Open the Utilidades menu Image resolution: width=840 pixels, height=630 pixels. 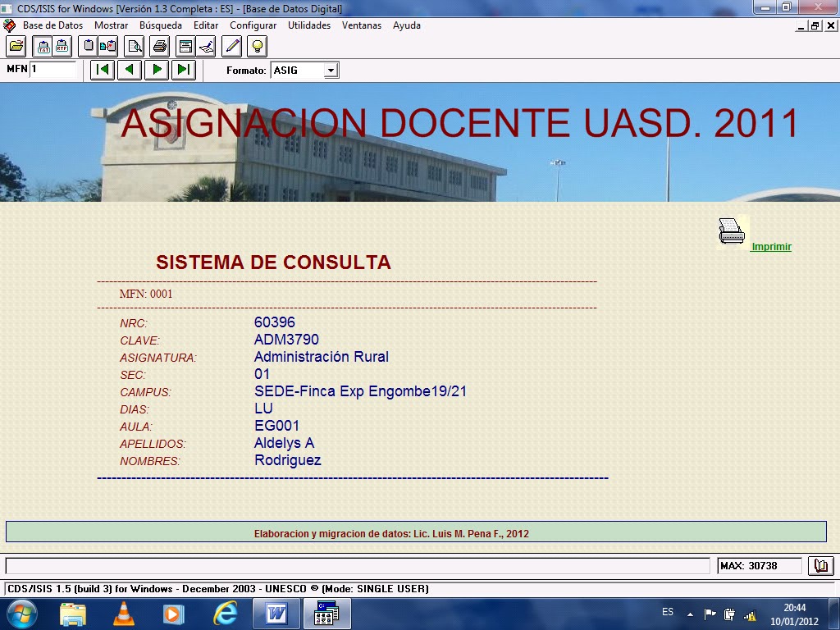pyautogui.click(x=309, y=25)
